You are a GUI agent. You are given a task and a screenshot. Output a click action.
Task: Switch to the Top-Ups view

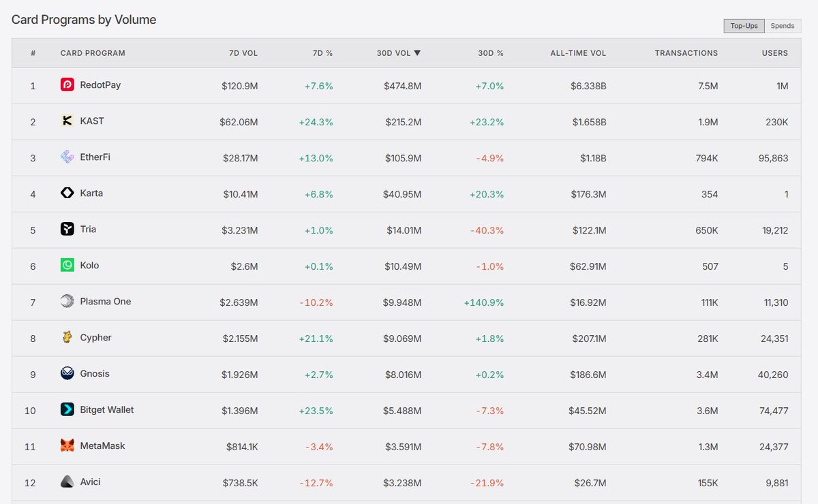coord(744,26)
